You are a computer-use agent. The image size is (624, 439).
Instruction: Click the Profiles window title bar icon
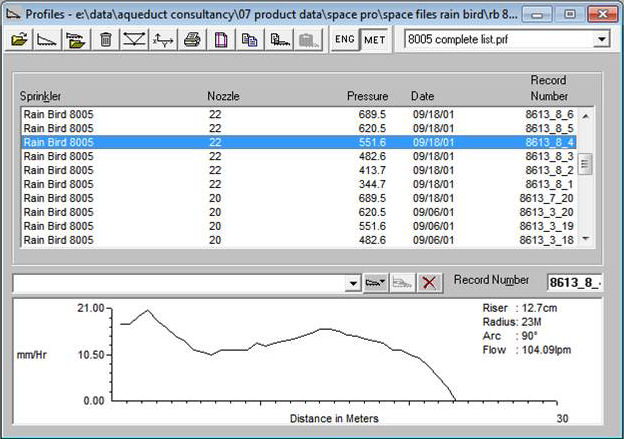[13, 14]
